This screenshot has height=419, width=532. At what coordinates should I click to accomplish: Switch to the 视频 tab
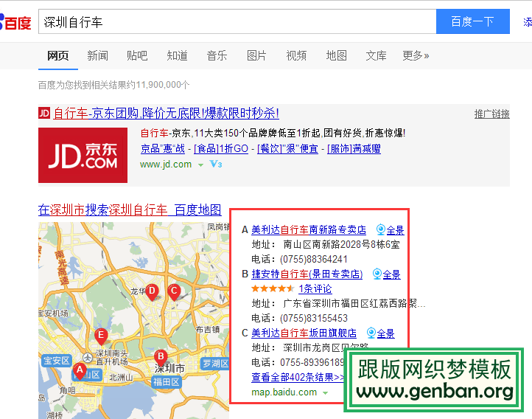coord(296,55)
